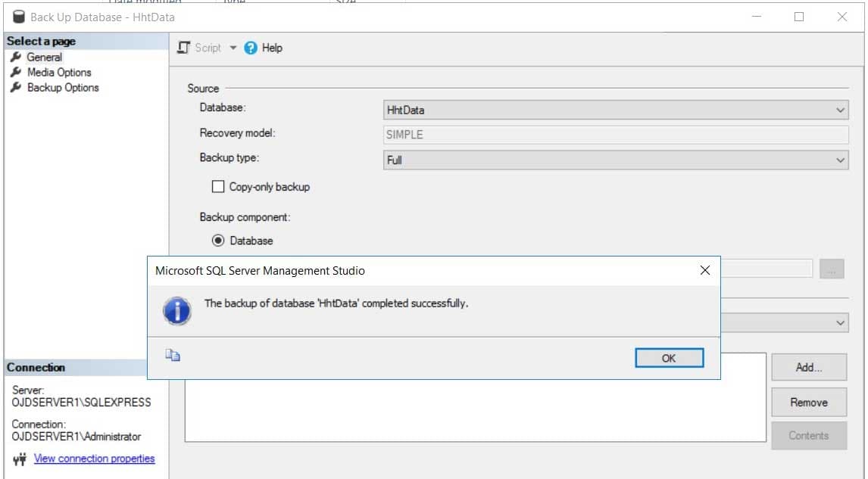Copy message text using the copy icon
The image size is (868, 479).
pos(173,355)
